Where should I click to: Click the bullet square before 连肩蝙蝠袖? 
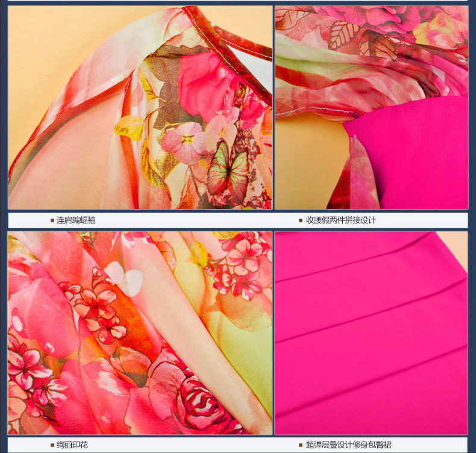click(52, 220)
